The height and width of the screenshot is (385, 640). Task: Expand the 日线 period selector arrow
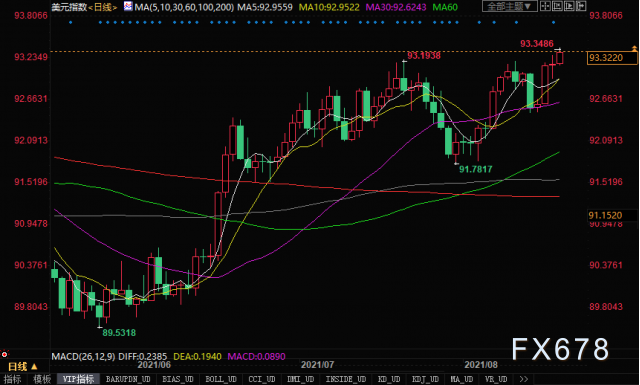(x=34, y=366)
